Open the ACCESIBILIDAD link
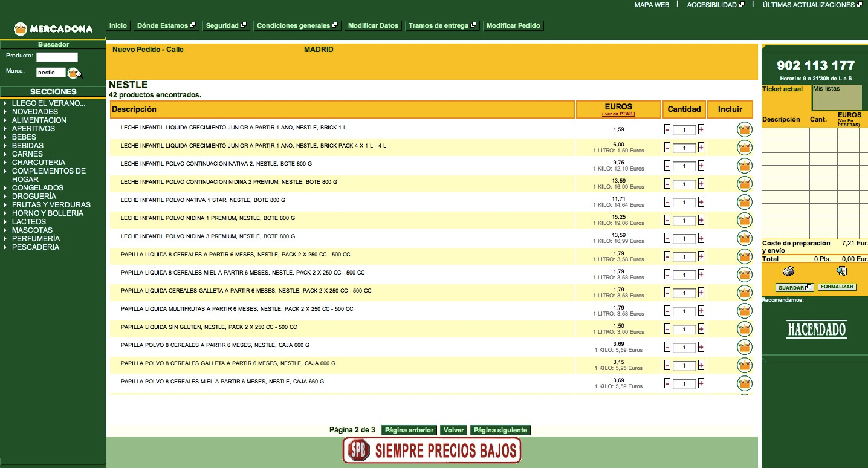868x468 pixels. pyautogui.click(x=716, y=5)
